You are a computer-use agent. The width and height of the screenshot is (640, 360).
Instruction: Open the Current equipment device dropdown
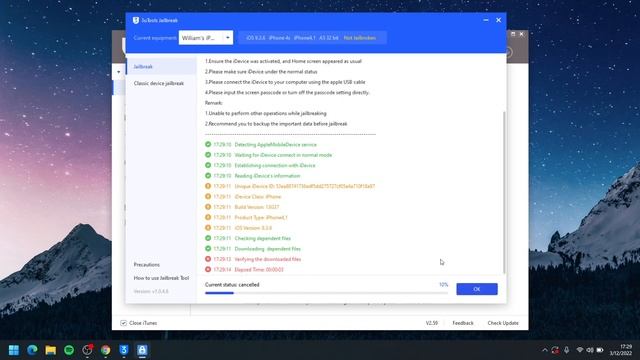[x=206, y=38]
